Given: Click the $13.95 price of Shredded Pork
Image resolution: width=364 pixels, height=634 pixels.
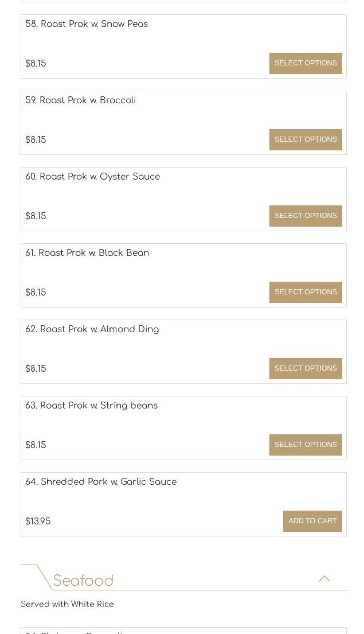Looking at the screenshot, I should (38, 522).
